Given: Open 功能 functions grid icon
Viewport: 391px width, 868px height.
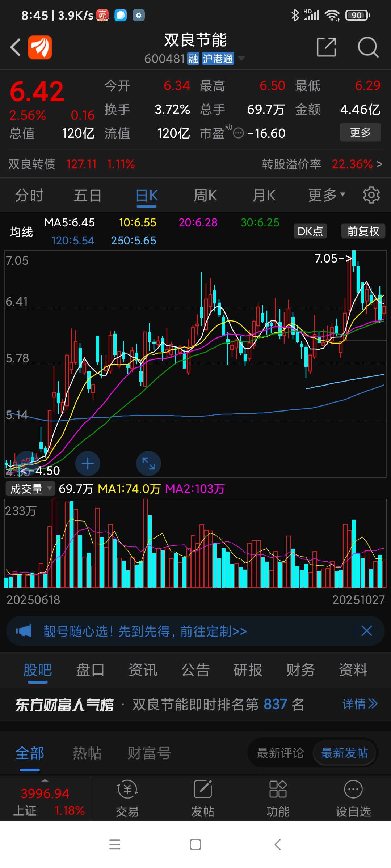Looking at the screenshot, I should [x=278, y=798].
